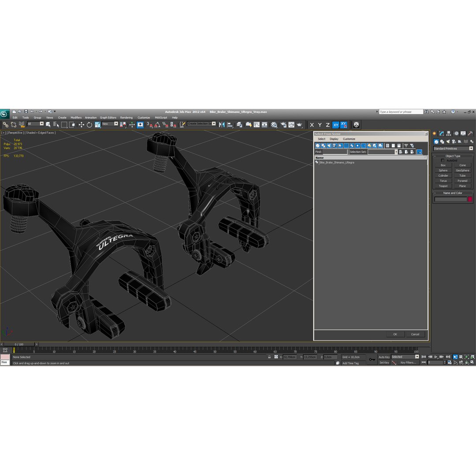Screen dimensions: 476x476
Task: Select the Scale tool
Action: (97, 125)
